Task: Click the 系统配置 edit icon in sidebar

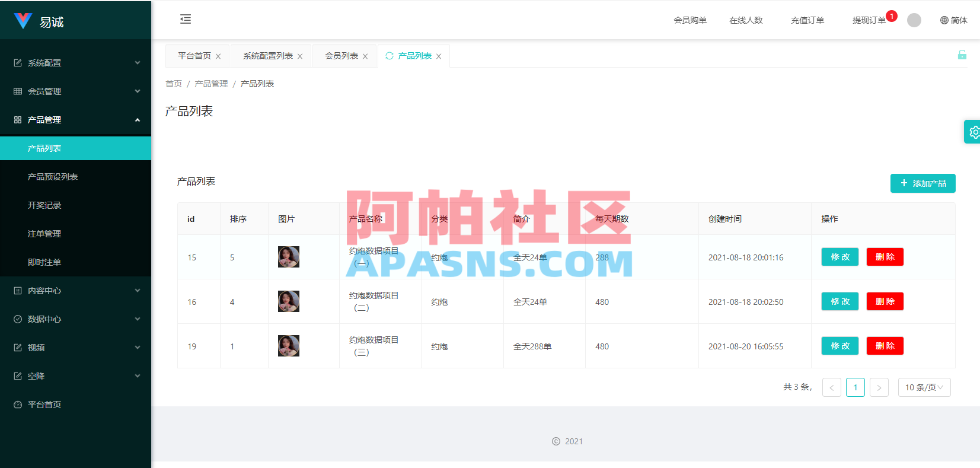Action: tap(18, 63)
